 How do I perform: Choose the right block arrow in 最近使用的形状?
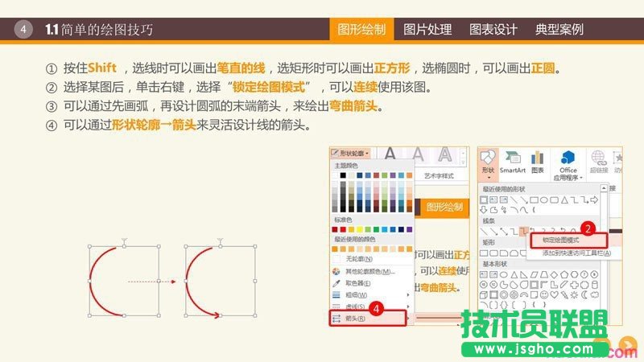(594, 200)
